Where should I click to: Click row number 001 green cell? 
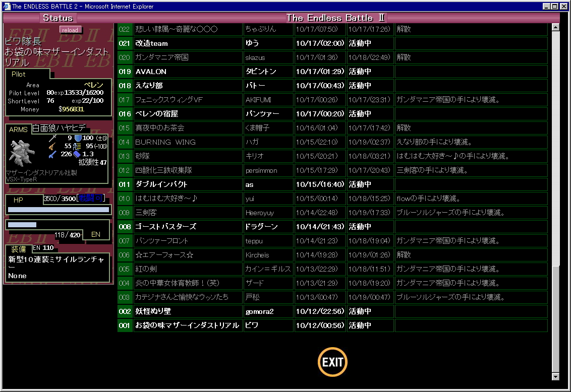125,325
